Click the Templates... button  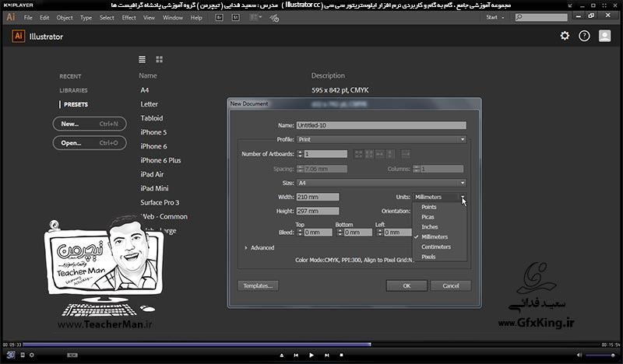point(258,285)
